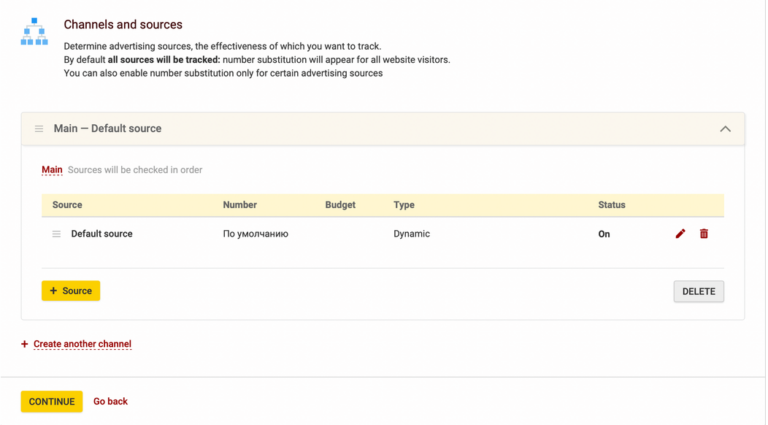Viewport: 768px width, 425px height.
Task: Click the plus icon before Create another channel
Action: coord(25,345)
